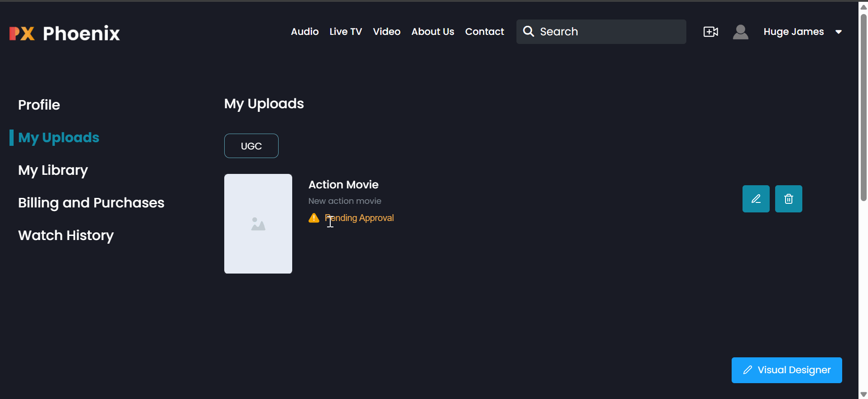The image size is (868, 399).
Task: Click the search magnifier icon
Action: (x=528, y=31)
